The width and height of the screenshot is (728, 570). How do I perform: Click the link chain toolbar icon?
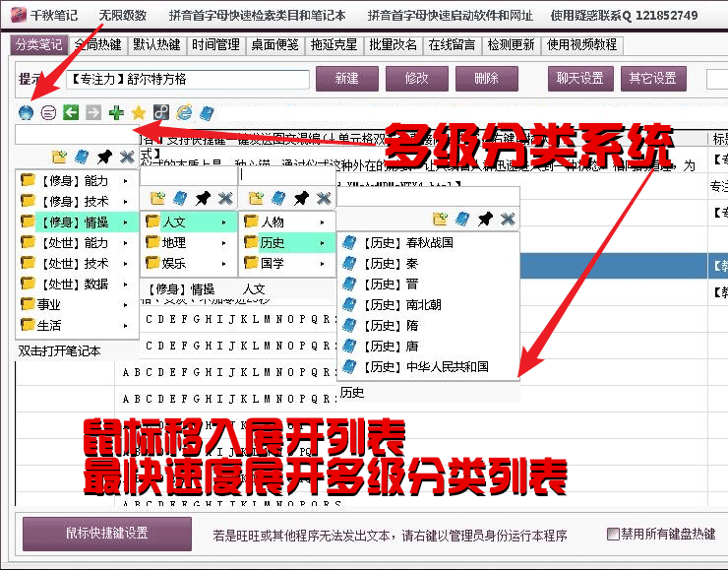pyautogui.click(x=161, y=112)
